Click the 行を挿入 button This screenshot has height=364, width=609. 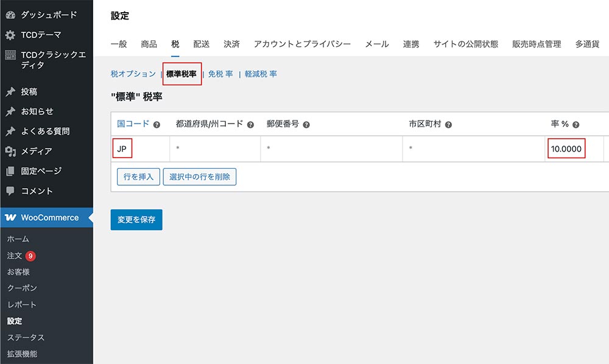click(138, 177)
